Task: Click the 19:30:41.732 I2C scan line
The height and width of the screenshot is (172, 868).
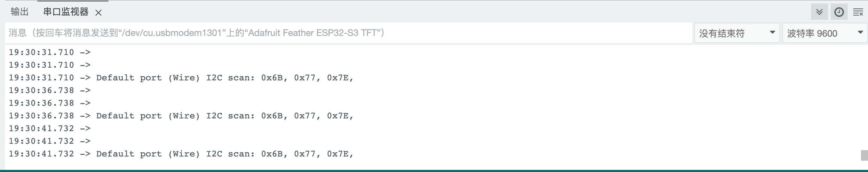Action: [181, 154]
